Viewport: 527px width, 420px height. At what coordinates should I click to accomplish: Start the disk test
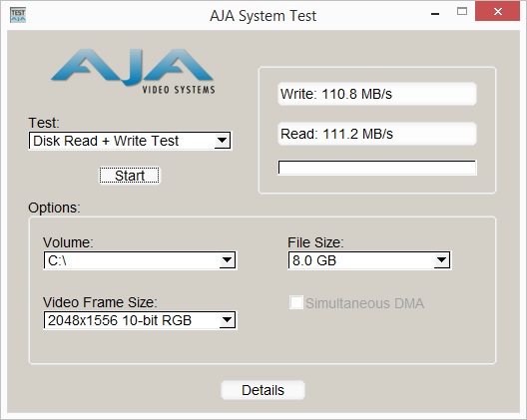pos(130,176)
